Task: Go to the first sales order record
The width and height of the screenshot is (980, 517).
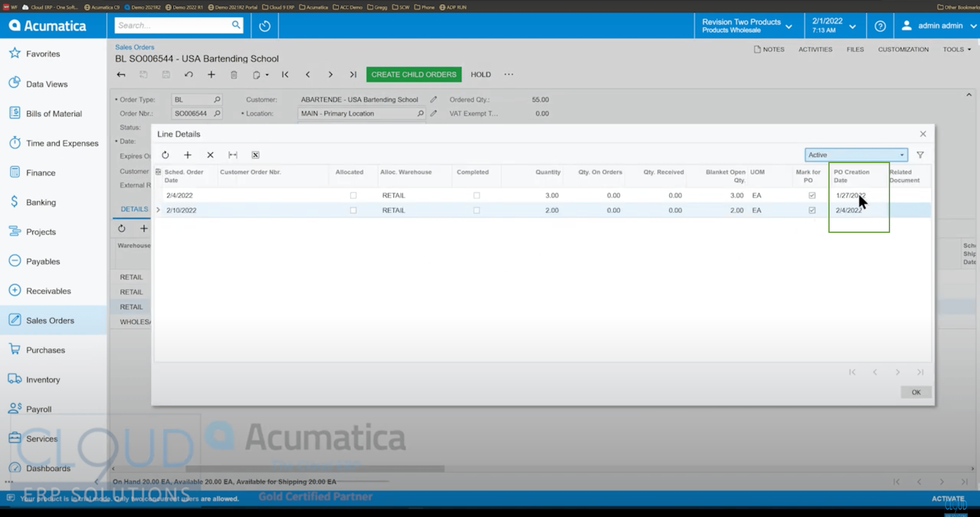Action: pyautogui.click(x=285, y=74)
